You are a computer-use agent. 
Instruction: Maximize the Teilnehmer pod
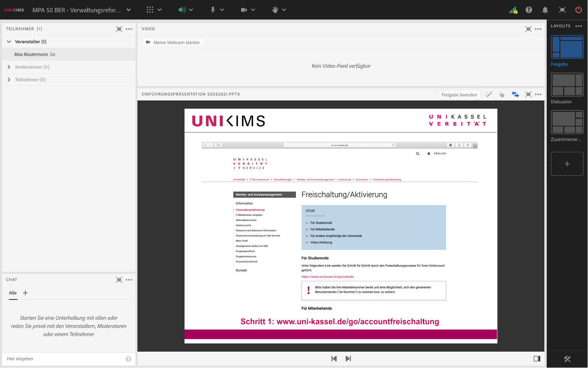point(119,29)
